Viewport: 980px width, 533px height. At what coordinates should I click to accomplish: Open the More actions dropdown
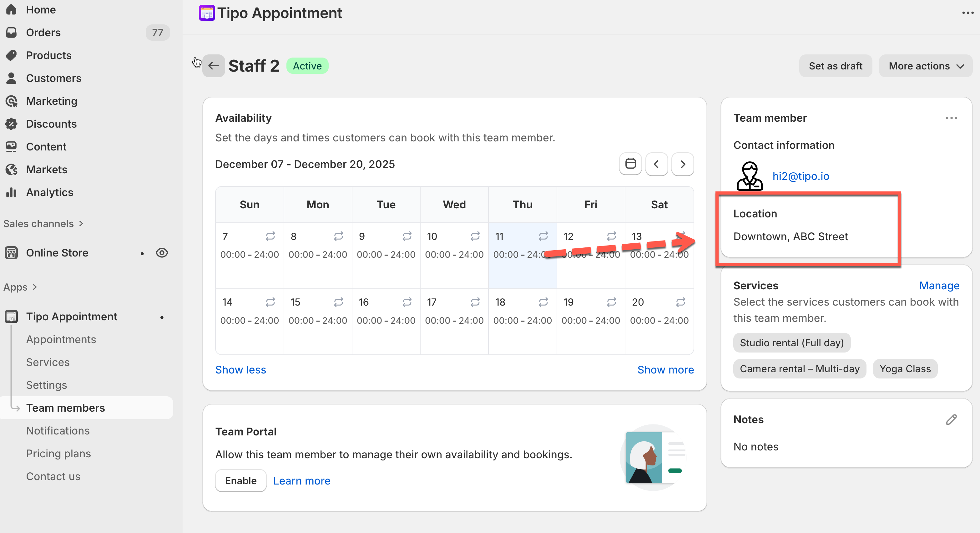tap(925, 66)
